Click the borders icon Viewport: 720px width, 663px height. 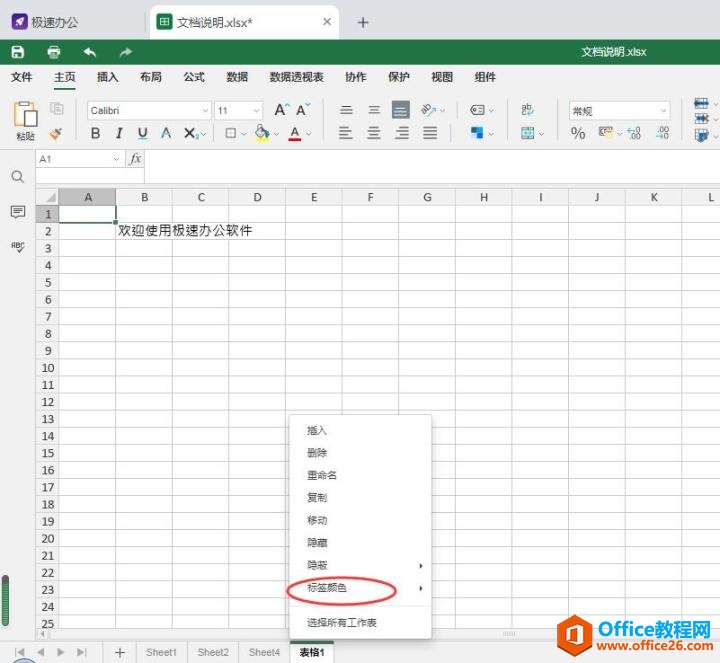pos(231,133)
